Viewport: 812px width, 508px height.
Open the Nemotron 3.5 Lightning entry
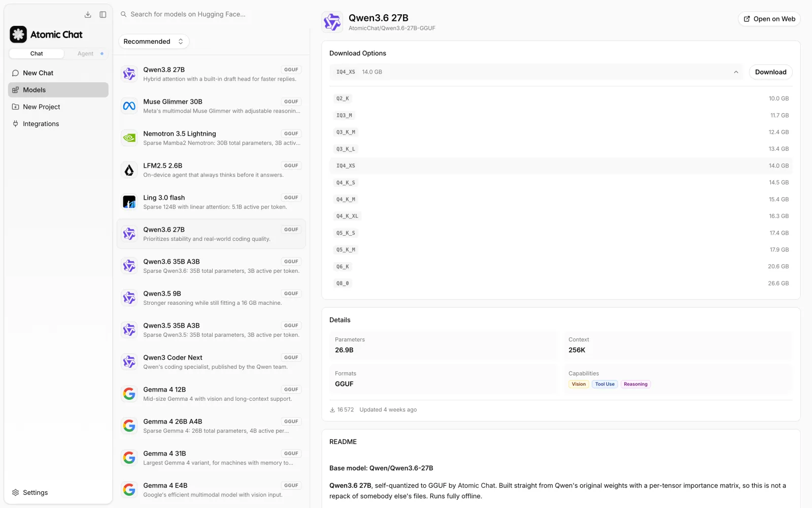pyautogui.click(x=211, y=138)
